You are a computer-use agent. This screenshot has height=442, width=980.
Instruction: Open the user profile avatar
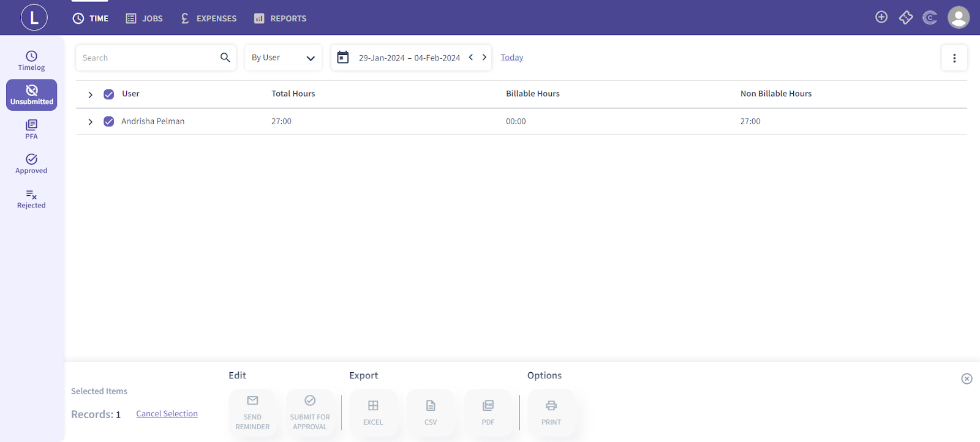tap(959, 17)
